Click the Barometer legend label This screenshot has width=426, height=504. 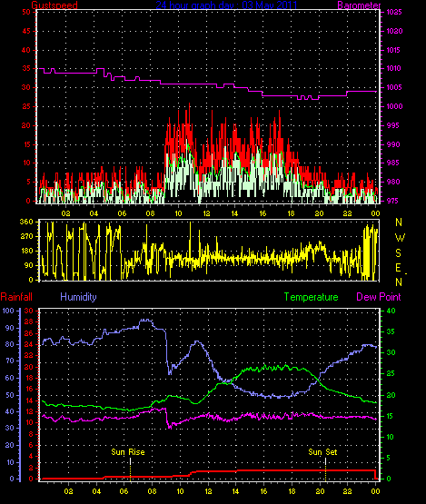pyautogui.click(x=359, y=5)
